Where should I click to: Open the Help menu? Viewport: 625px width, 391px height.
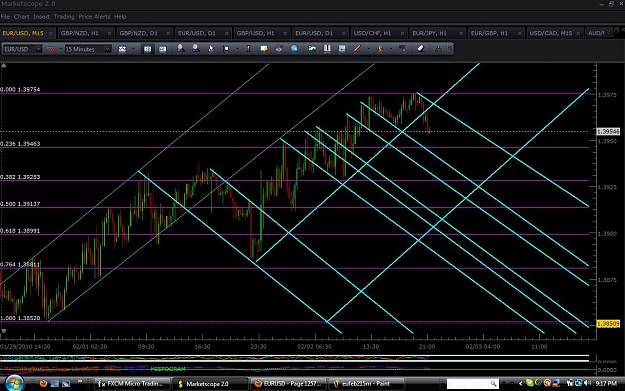[120, 17]
